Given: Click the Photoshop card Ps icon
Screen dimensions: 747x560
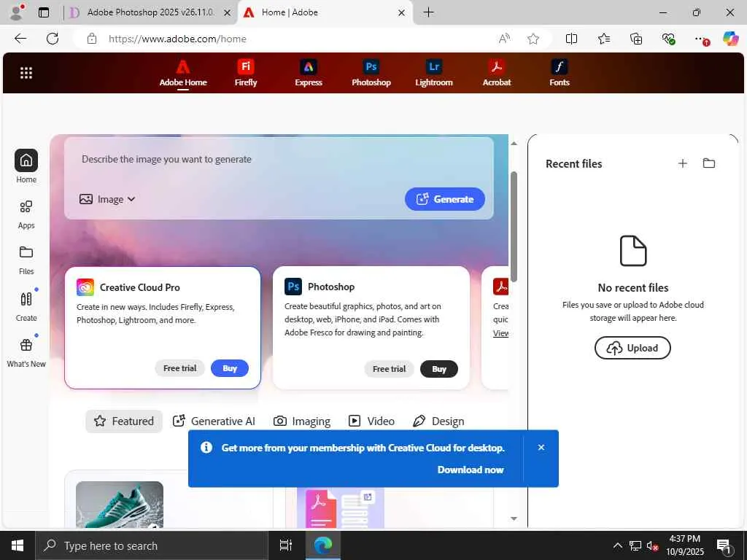Looking at the screenshot, I should pos(293,287).
